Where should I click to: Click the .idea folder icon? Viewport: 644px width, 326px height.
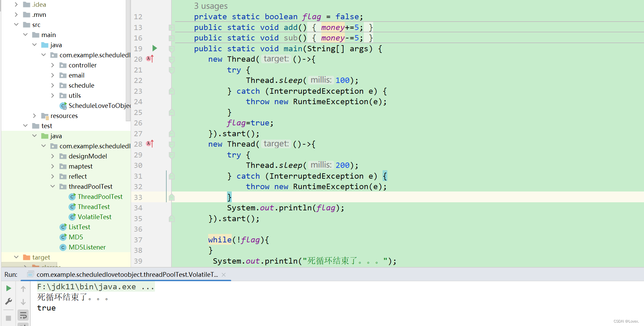click(x=27, y=4)
